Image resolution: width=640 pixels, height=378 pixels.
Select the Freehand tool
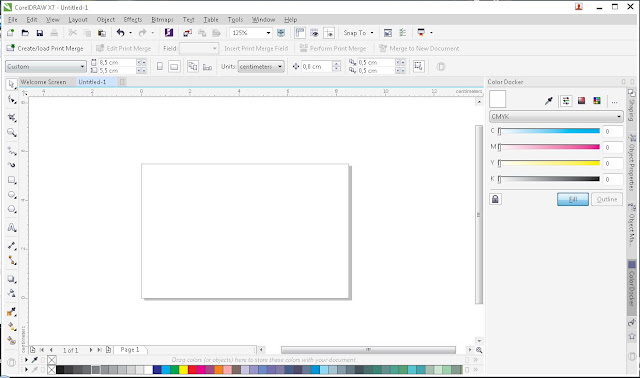point(12,151)
